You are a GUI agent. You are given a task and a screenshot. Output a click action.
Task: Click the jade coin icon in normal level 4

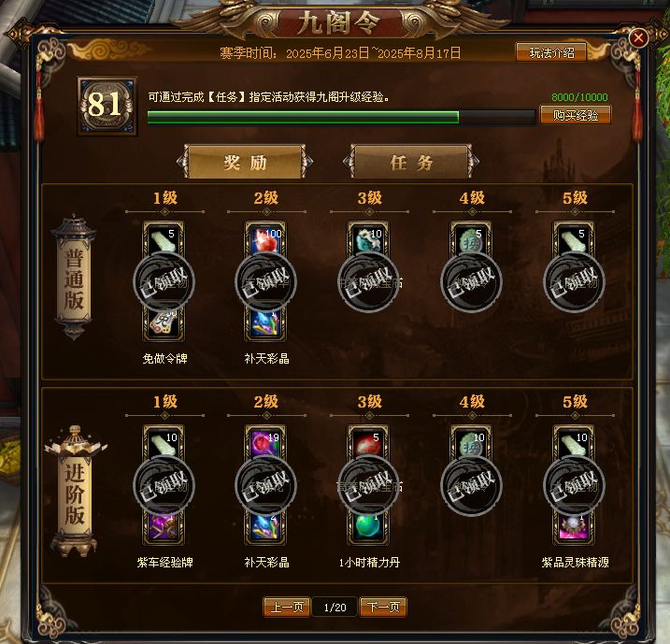pyautogui.click(x=471, y=238)
